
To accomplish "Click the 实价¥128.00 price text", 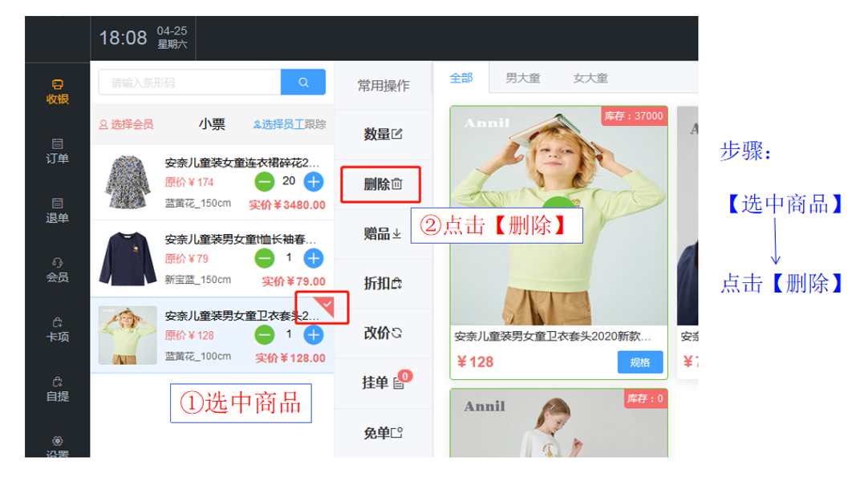I will 290,358.
